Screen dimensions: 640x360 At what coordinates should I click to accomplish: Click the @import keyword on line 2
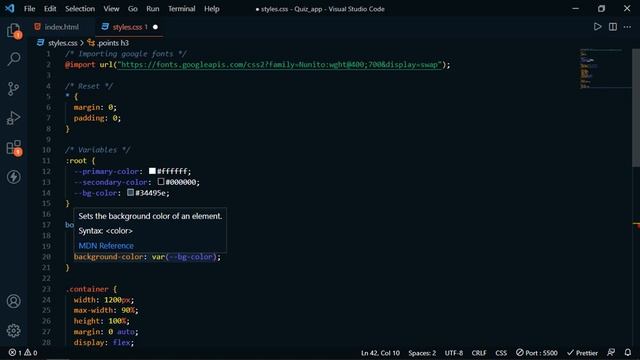80,64
